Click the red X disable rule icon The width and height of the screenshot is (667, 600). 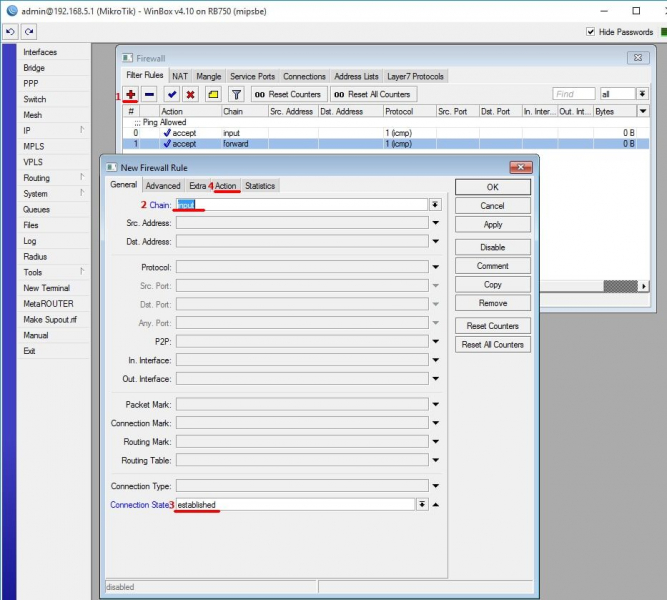[x=190, y=94]
